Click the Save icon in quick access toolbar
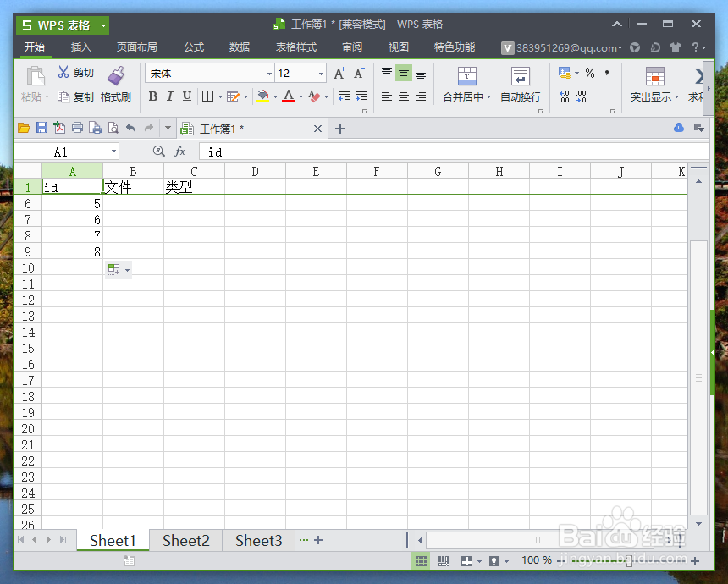The image size is (728, 584). (42, 128)
